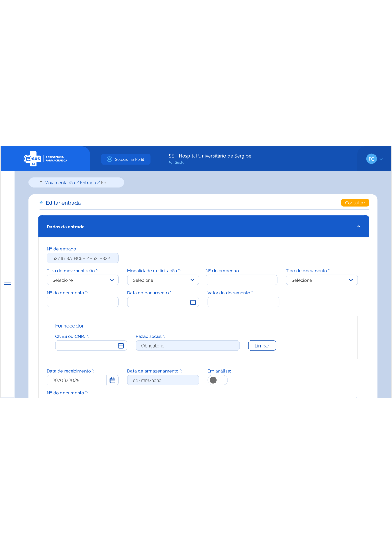
Task: Click the Selecionar Perfil button
Action: 126,159
